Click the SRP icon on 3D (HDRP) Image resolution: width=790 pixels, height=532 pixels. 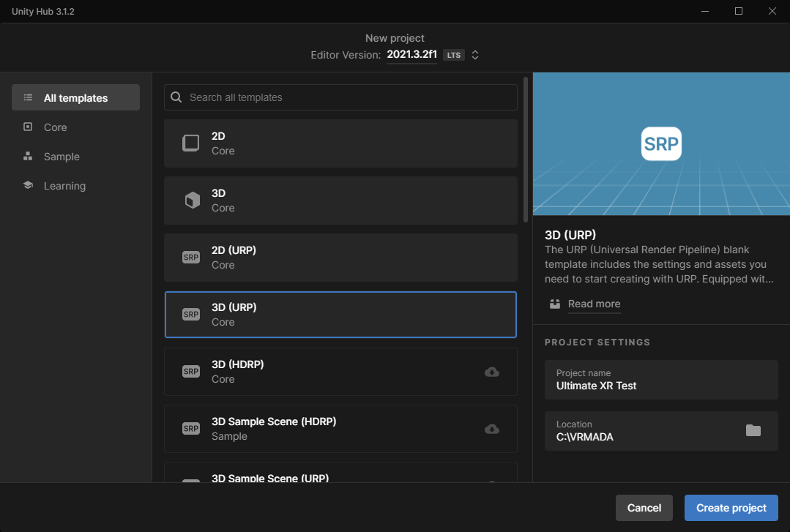click(x=191, y=371)
